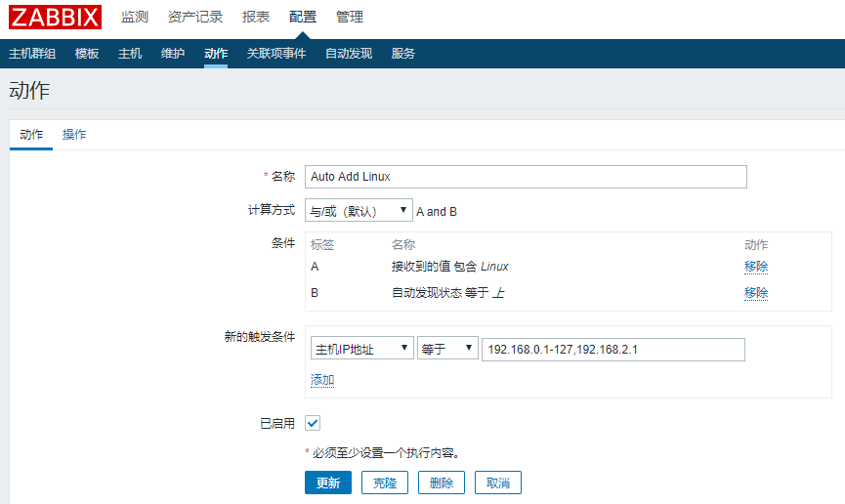Navigate to 自动发现 submenu
Viewport: 845px width, 504px height.
pos(349,54)
